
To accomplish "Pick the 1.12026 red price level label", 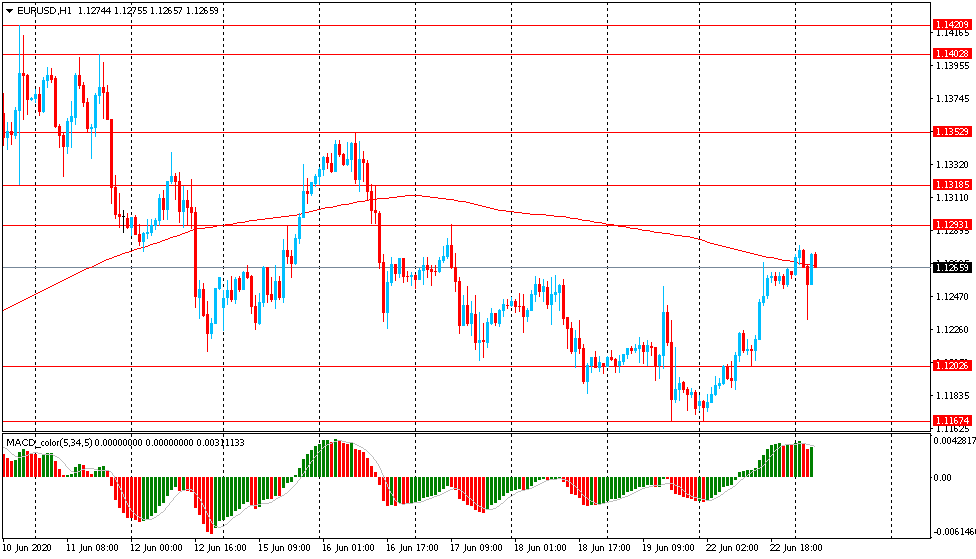I will (x=952, y=365).
